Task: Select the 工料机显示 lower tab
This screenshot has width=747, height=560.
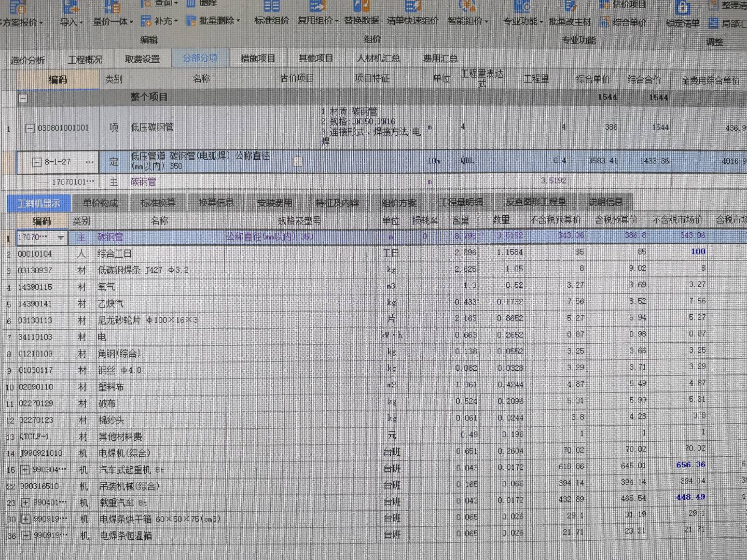Action: pyautogui.click(x=39, y=203)
